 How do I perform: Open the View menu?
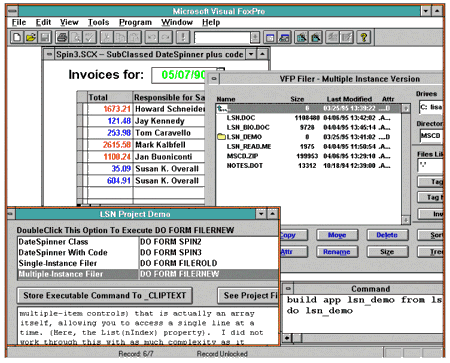click(69, 22)
